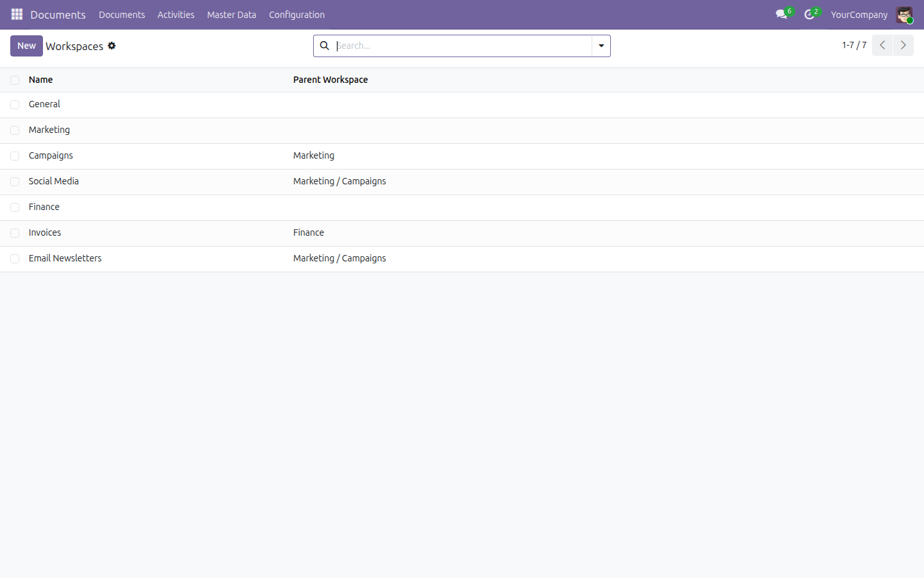Open the Social Media workspace name
The height and width of the screenshot is (578, 924).
pos(54,181)
